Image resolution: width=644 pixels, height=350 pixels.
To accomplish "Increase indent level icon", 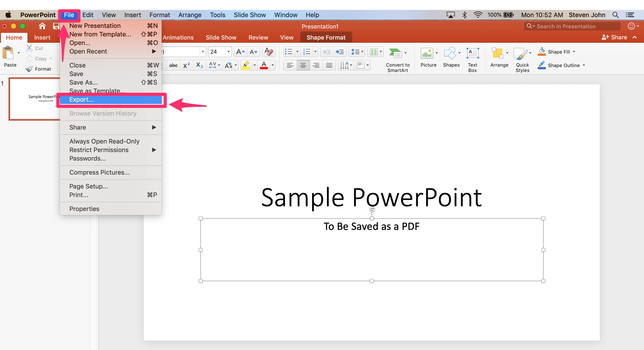I will point(340,52).
